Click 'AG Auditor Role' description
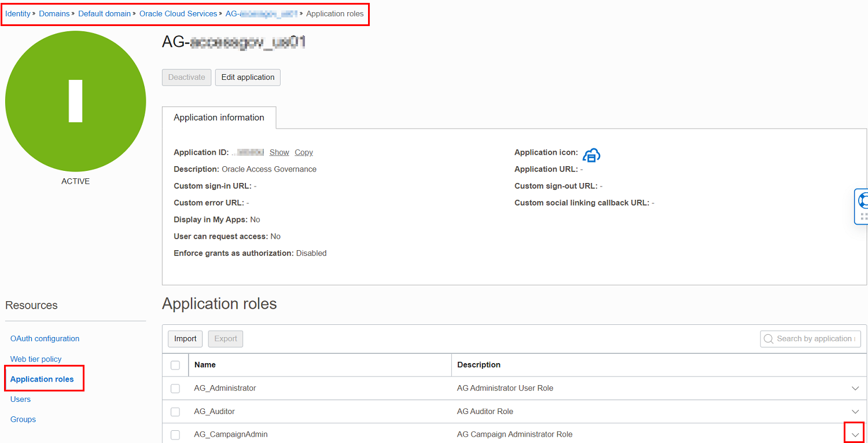 (485, 411)
